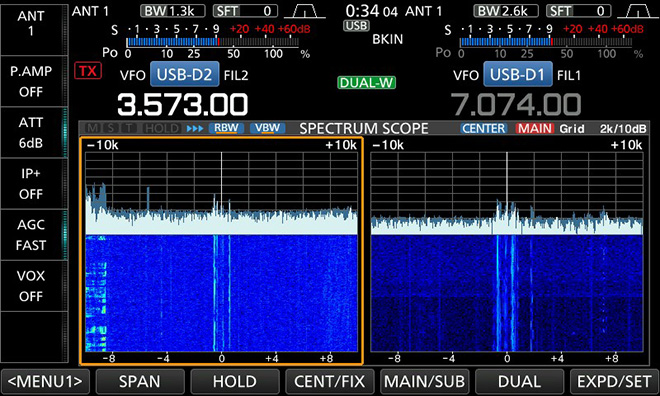Image resolution: width=660 pixels, height=396 pixels.
Task: Switch menu page with <MENU1> key
Action: [45, 382]
